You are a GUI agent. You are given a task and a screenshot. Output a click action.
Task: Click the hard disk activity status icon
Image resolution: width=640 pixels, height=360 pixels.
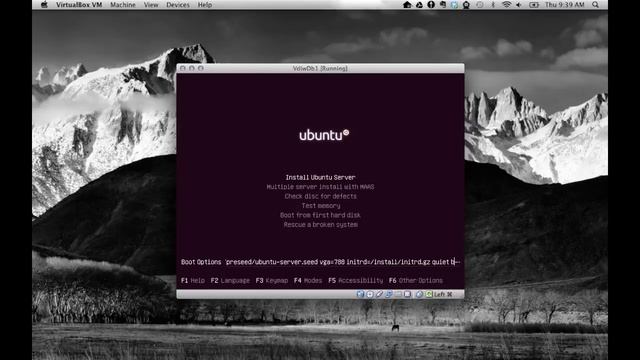pyautogui.click(x=360, y=294)
